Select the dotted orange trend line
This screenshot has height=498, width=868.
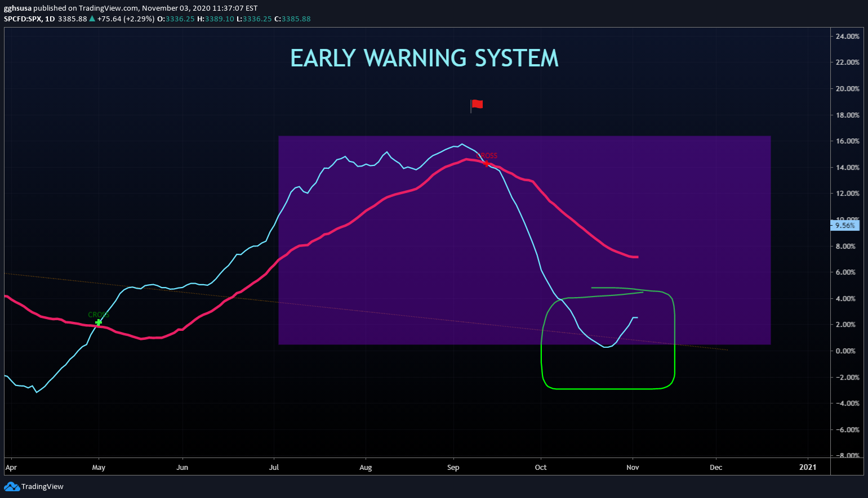pyautogui.click(x=366, y=312)
